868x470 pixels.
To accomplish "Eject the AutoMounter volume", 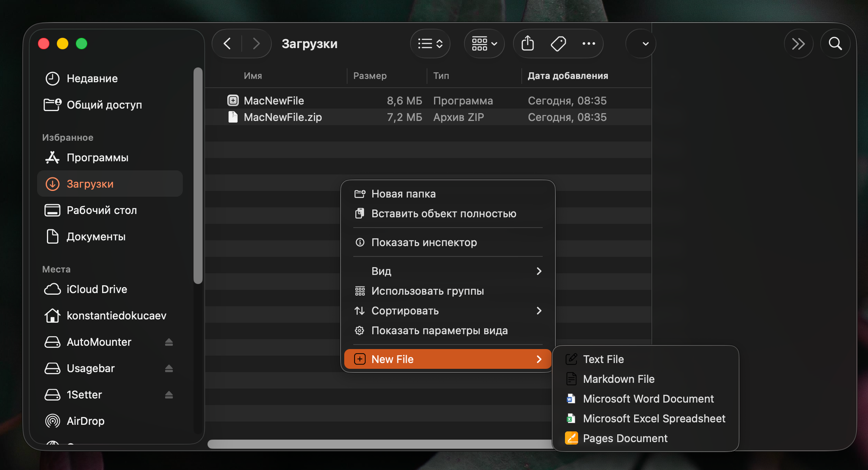I will coord(169,342).
